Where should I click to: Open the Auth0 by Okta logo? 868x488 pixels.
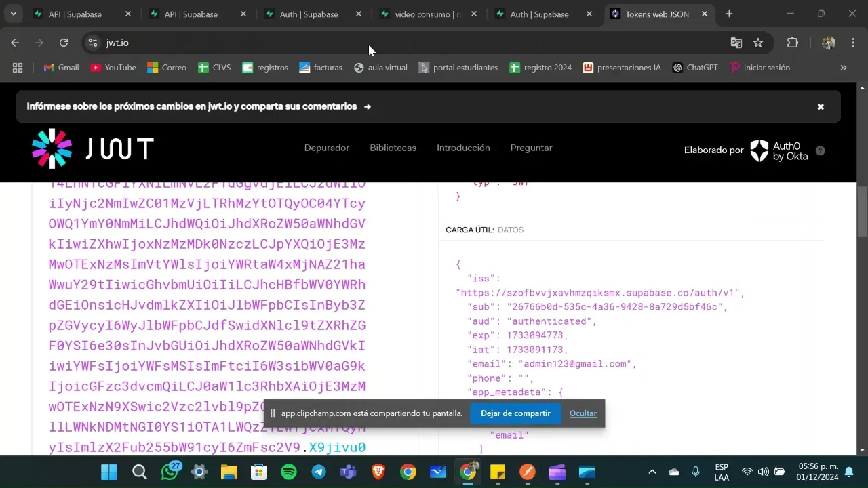pos(779,150)
